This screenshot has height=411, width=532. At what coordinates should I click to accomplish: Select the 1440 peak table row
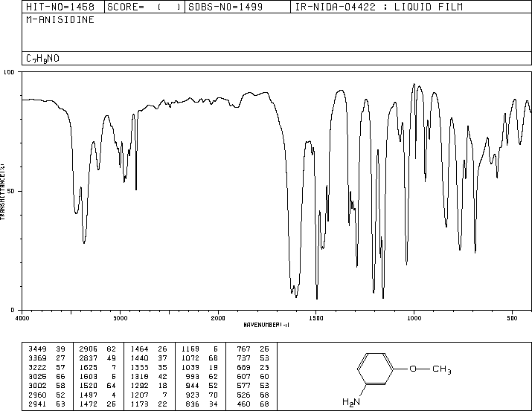tap(149, 358)
